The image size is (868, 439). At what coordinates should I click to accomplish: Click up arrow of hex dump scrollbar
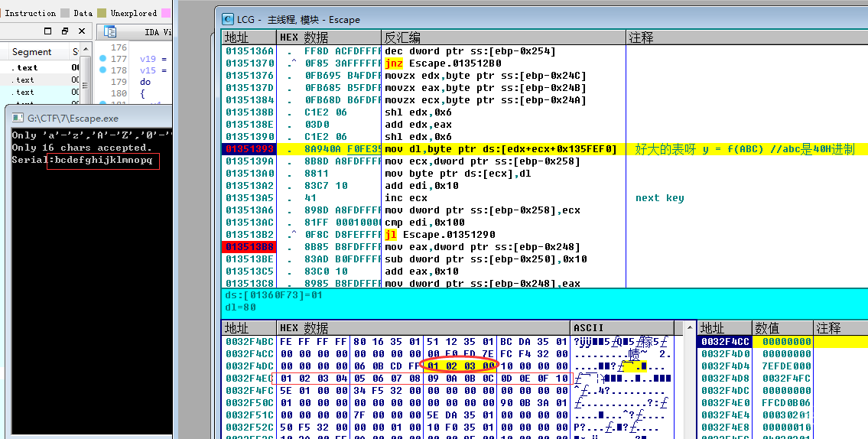pos(689,327)
